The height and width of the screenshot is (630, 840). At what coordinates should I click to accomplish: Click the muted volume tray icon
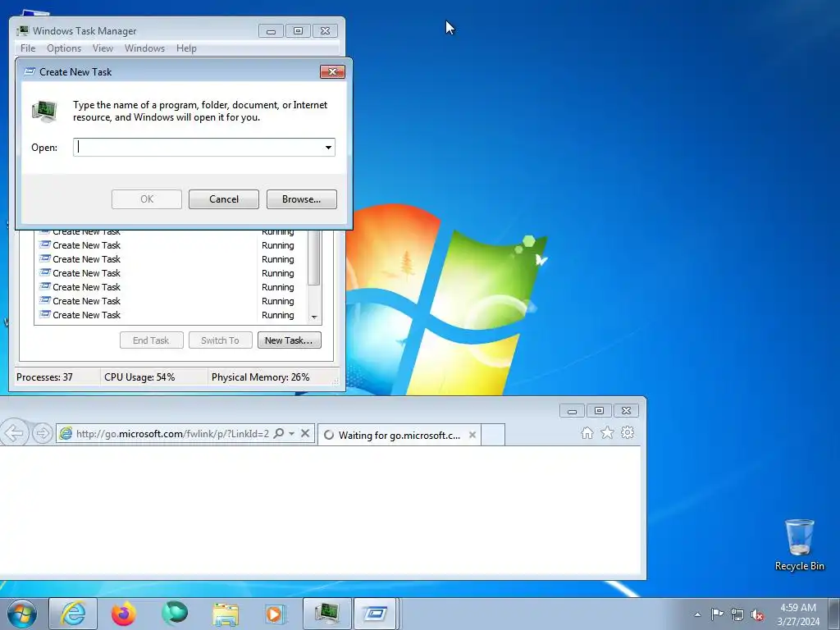point(757,614)
